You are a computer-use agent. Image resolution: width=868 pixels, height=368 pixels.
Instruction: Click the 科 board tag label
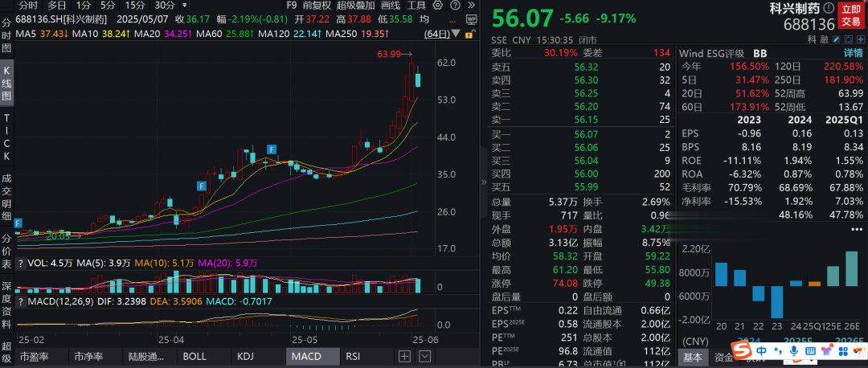pos(812,39)
